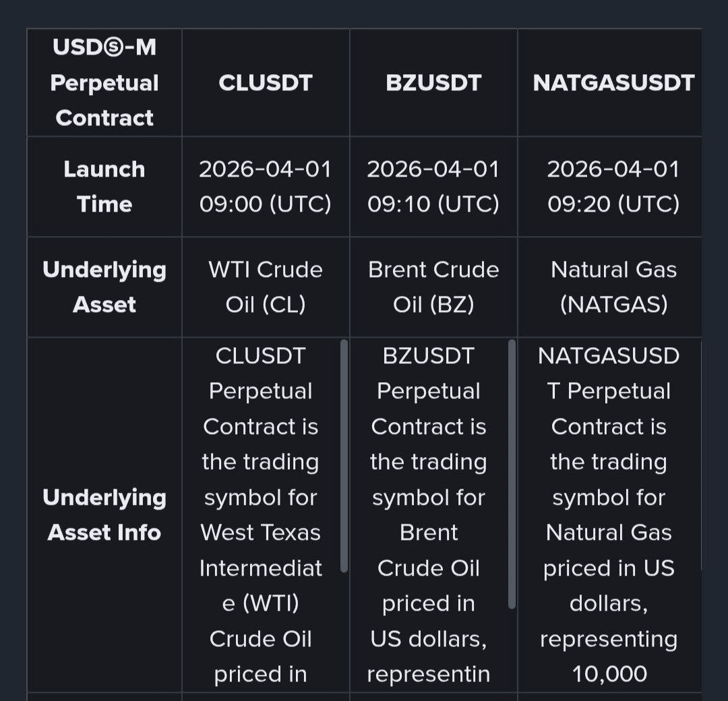
Task: Select the NATGASUSDT column header
Action: pyautogui.click(x=613, y=83)
